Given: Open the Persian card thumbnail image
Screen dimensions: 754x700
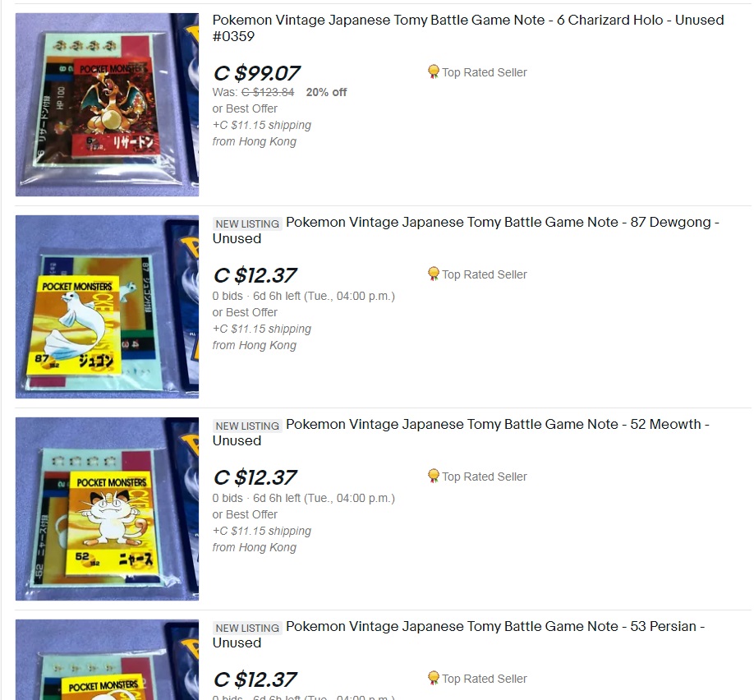Looking at the screenshot, I should 108,660.
